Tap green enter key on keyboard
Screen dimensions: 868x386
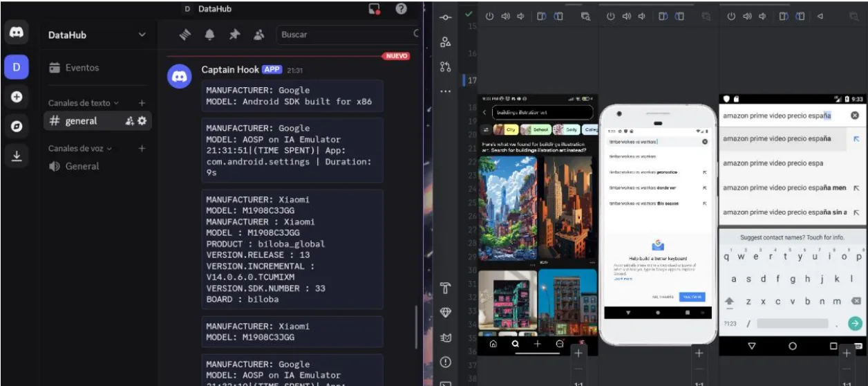856,324
